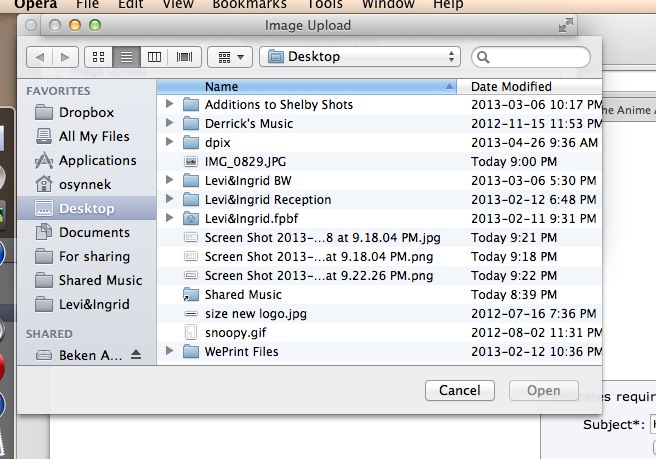This screenshot has height=459, width=656.
Task: Click the Cancel button
Action: pyautogui.click(x=460, y=390)
